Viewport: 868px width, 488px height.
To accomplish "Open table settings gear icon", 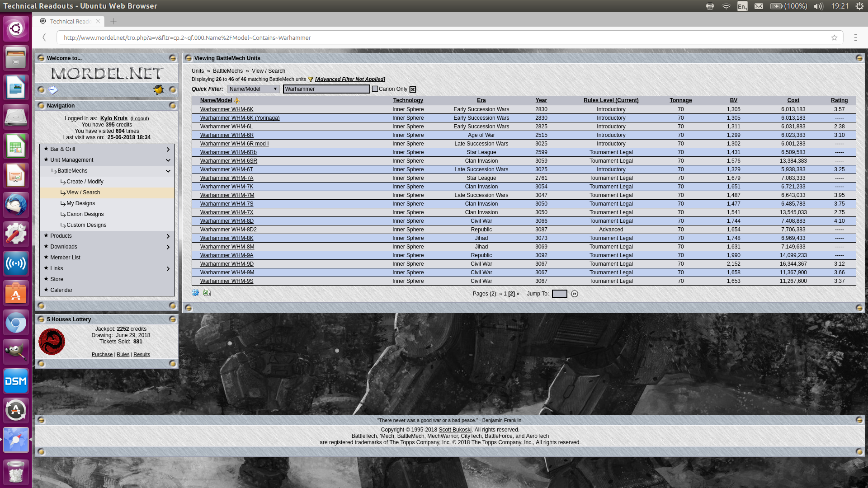I will (x=195, y=293).
